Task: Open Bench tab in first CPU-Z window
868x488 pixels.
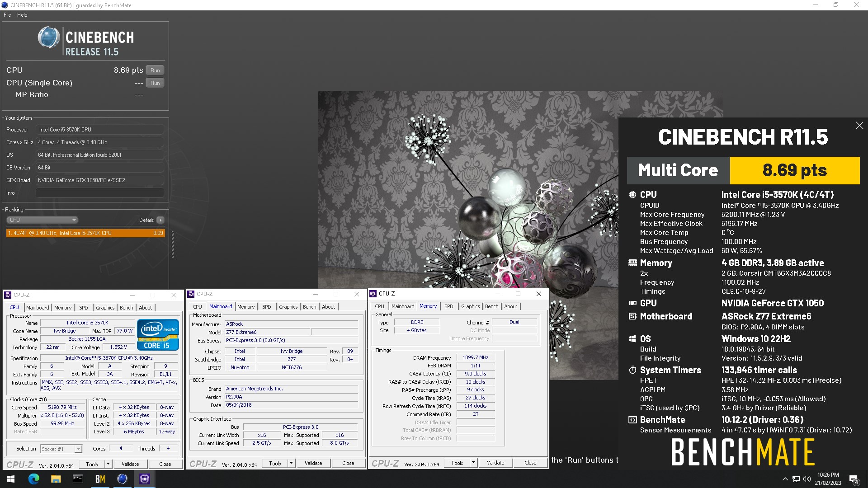Action: (127, 308)
